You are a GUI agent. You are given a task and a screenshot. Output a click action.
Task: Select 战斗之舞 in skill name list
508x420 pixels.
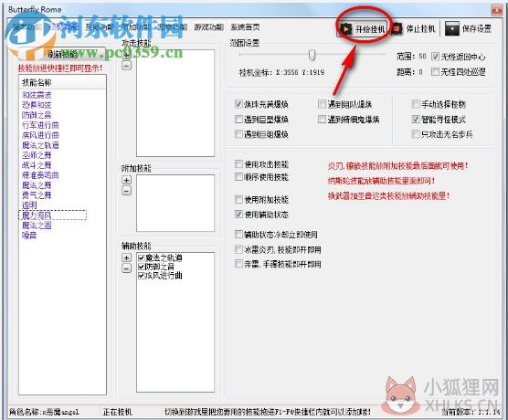[37, 165]
